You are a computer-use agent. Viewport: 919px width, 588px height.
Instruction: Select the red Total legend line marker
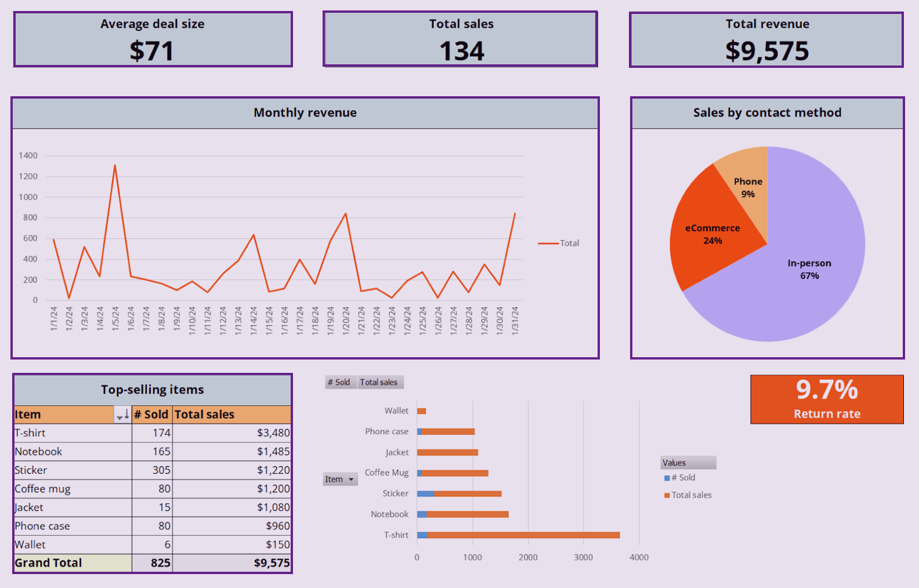[548, 244]
